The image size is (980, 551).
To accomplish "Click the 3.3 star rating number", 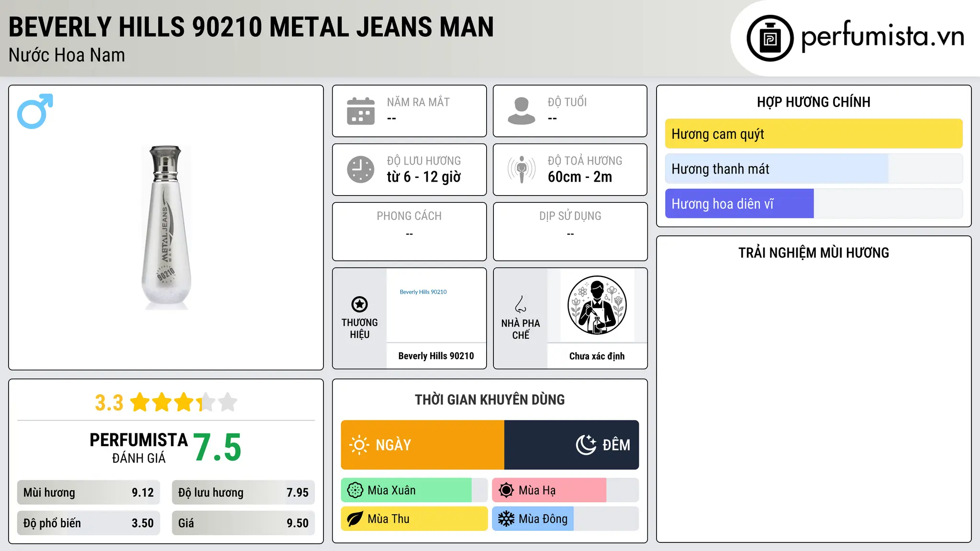I will [x=109, y=403].
